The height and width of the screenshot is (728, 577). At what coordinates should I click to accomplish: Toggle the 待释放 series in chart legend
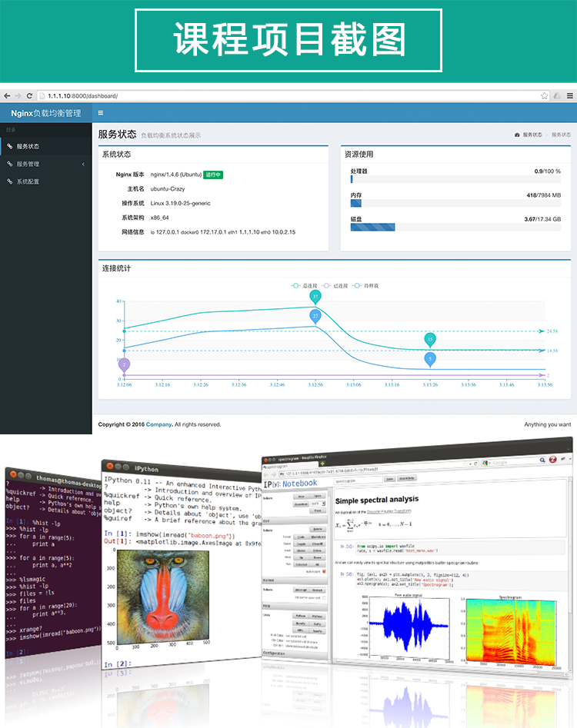[365, 285]
